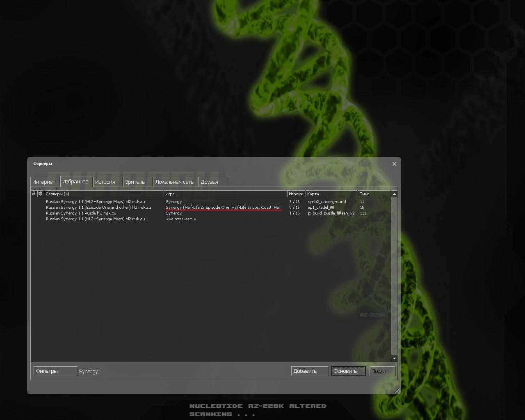Image resolution: width=525 pixels, height=420 pixels.
Task: Click the synb2_underground map cell
Action: (327, 202)
